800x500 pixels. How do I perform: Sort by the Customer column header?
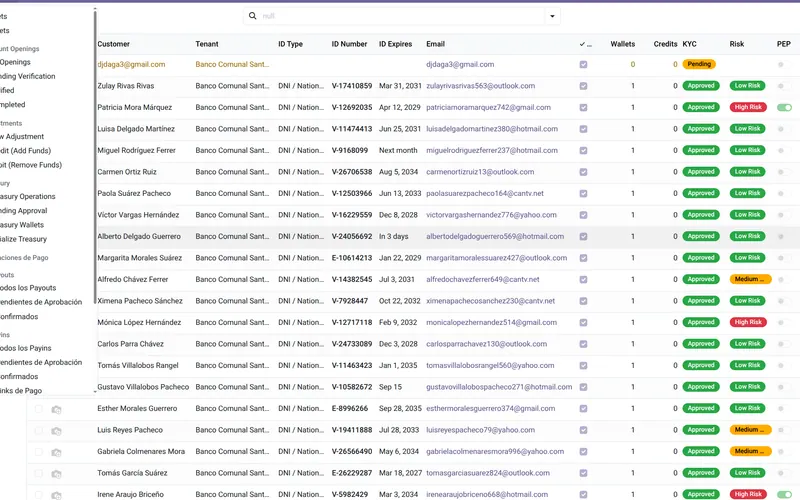[113, 44]
